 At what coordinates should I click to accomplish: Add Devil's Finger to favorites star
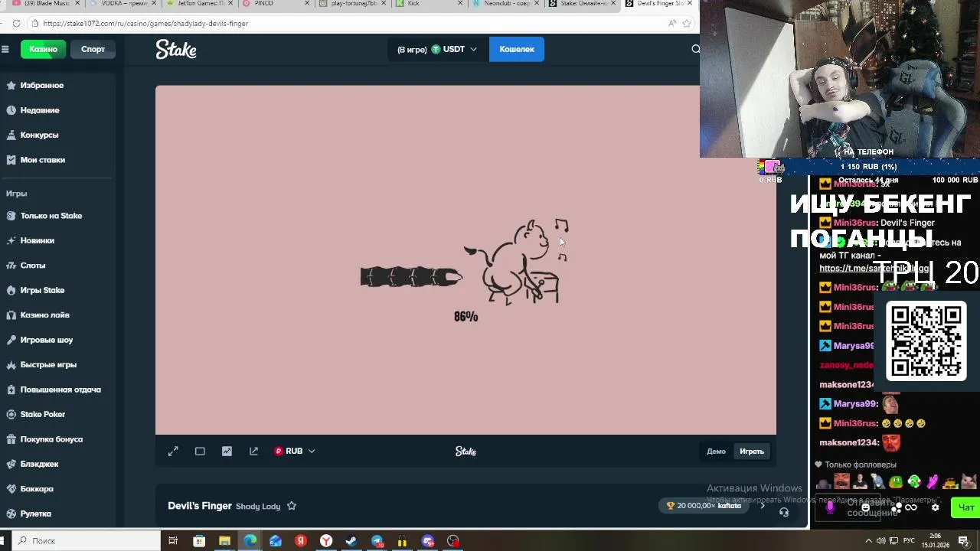291,506
